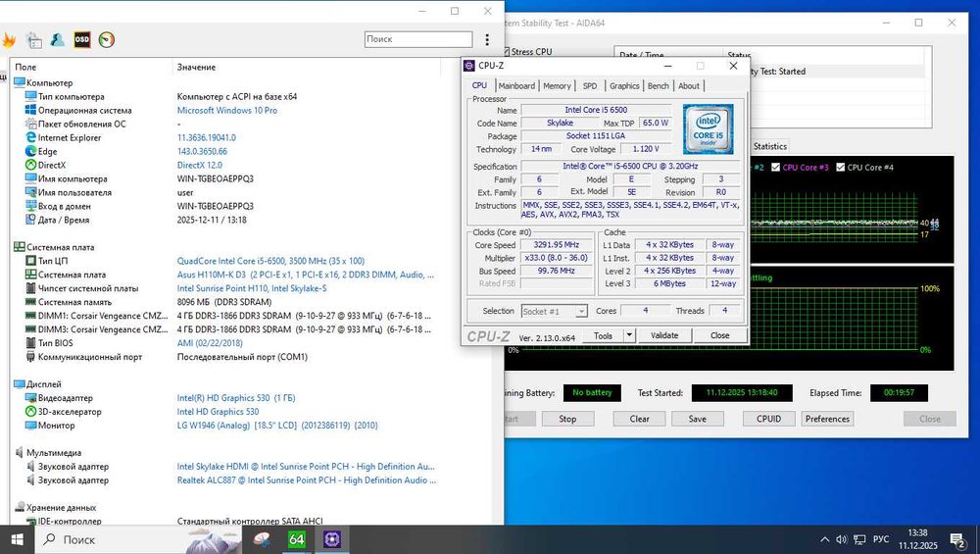This screenshot has height=554, width=980.
Task: Click the CPU-Z title bar icon
Action: [x=469, y=66]
